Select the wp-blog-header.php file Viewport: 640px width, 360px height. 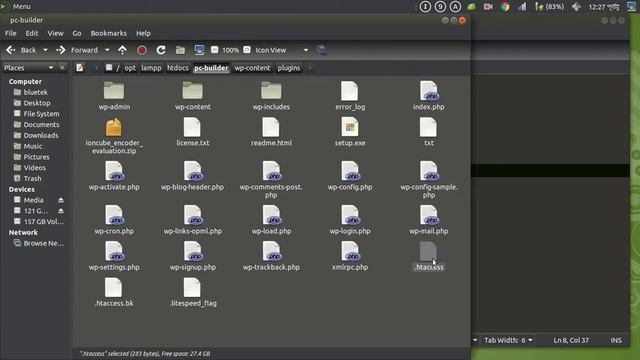coord(192,176)
